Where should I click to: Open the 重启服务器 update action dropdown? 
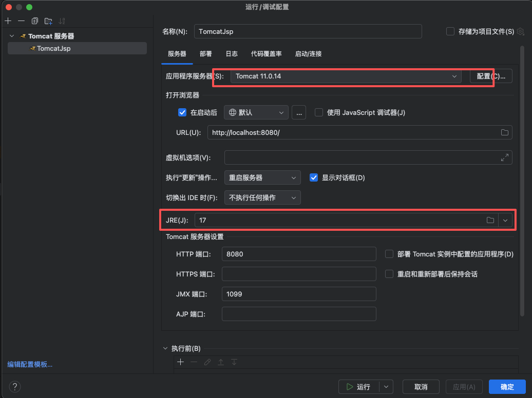point(262,177)
